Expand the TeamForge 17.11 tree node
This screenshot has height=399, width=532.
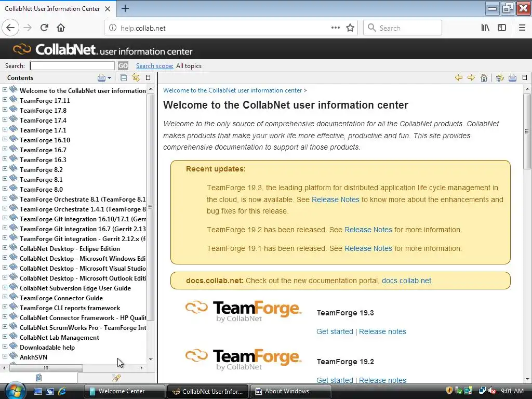coord(5,100)
